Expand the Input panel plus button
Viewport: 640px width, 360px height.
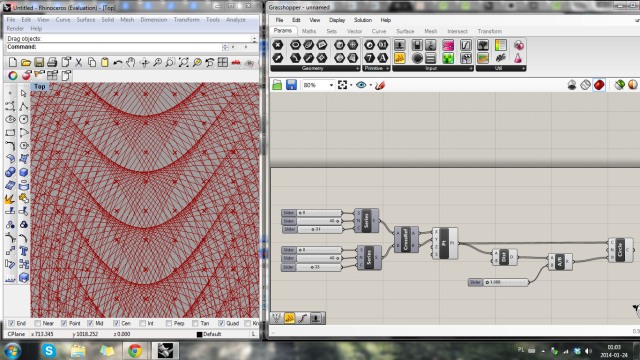coord(471,68)
